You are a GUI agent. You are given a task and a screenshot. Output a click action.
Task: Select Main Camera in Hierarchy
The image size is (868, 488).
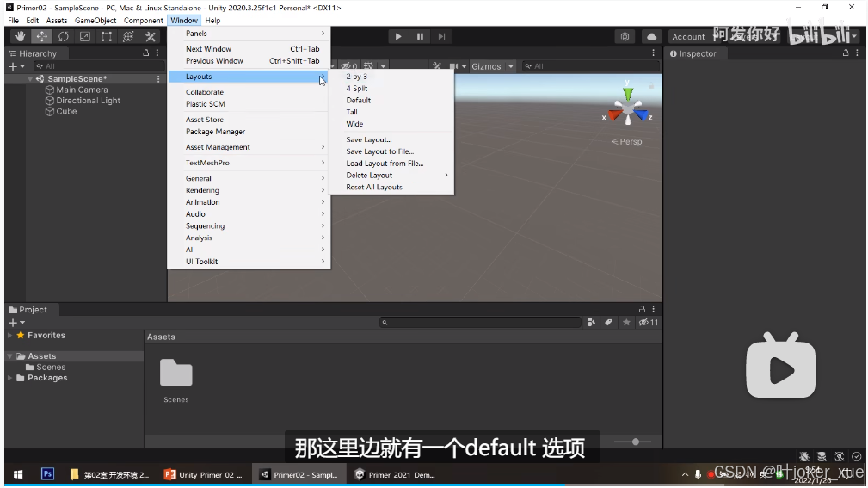82,90
